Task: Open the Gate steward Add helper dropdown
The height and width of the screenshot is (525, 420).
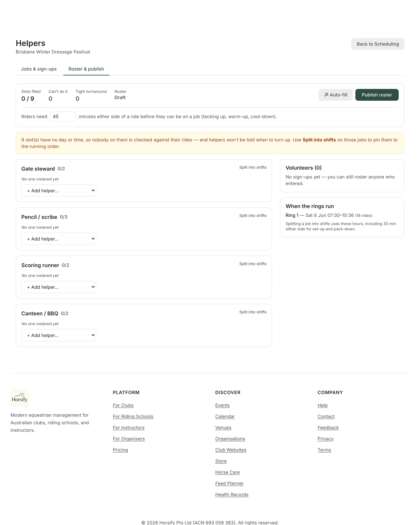Action: click(59, 190)
